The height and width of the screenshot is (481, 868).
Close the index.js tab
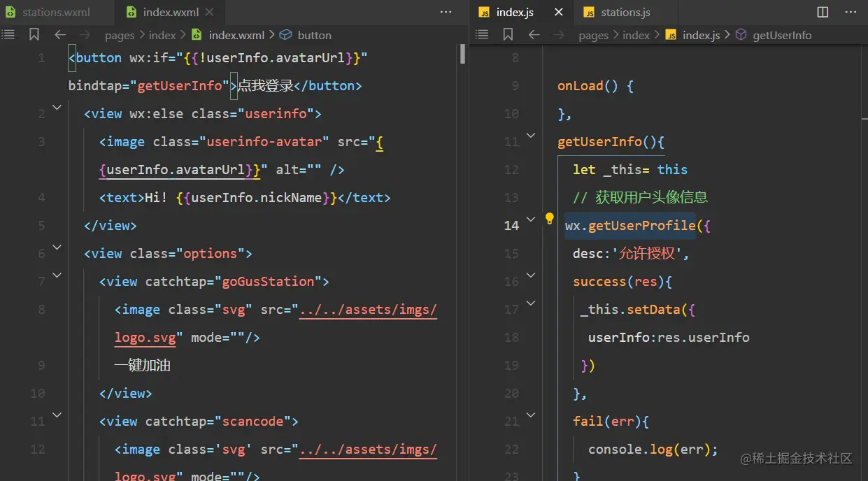tap(558, 12)
